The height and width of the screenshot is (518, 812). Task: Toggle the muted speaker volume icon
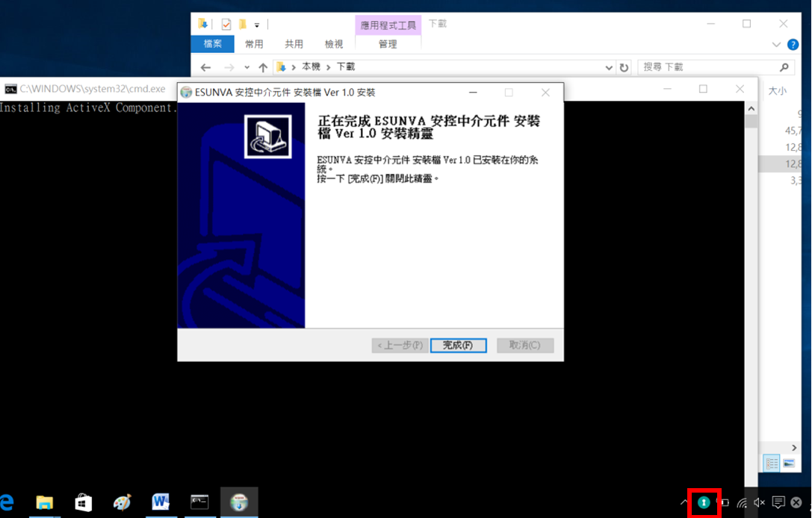[759, 502]
